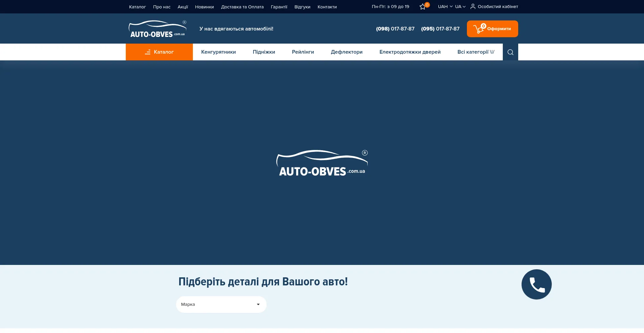Click the large AUTO-OBVES banner logo

(322, 163)
